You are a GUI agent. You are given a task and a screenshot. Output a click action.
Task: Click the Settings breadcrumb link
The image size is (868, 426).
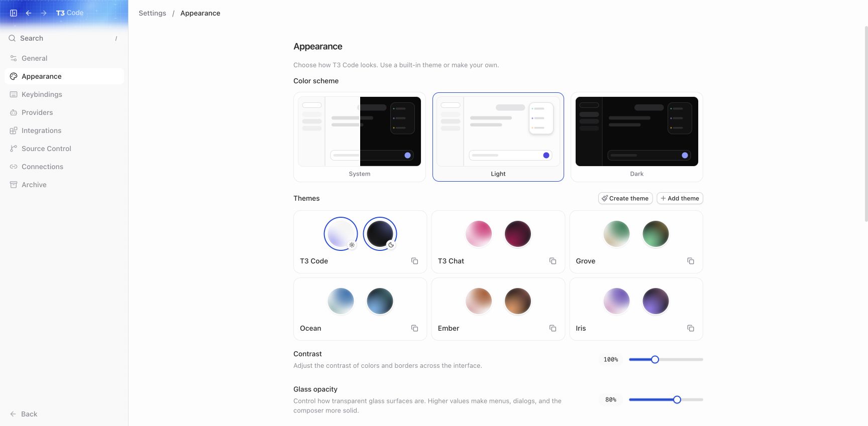tap(152, 13)
